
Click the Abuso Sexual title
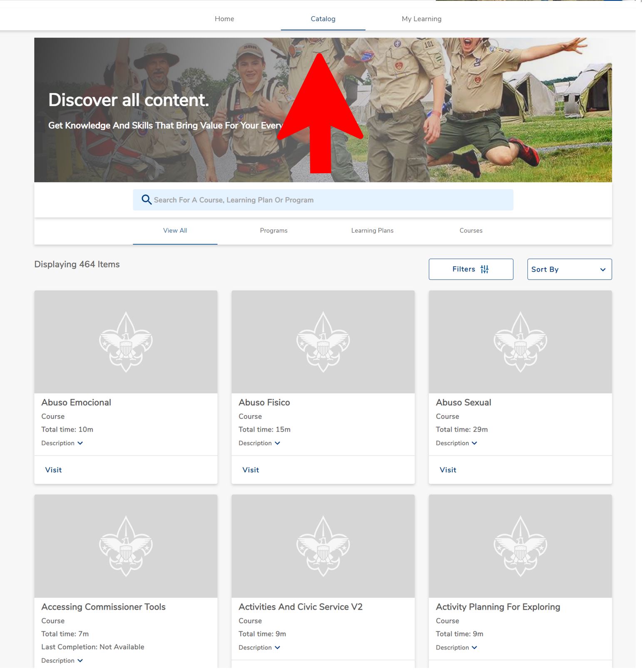(x=465, y=403)
